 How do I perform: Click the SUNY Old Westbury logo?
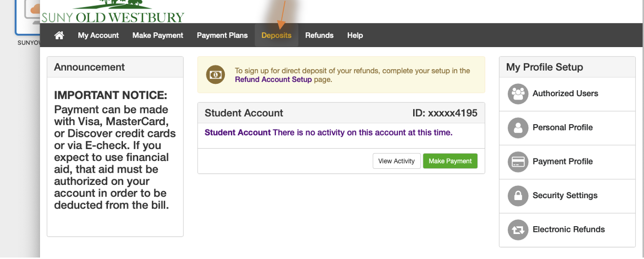click(113, 12)
